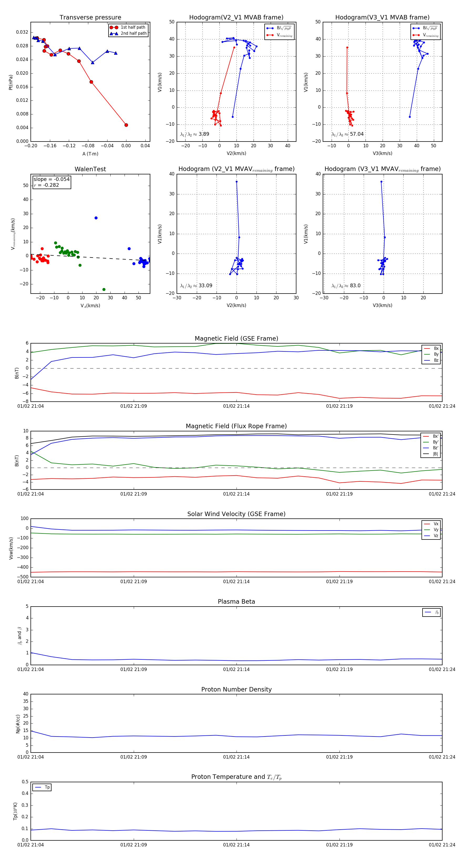The height and width of the screenshot is (868, 473).
Task: Select the eigenvalue ratio annotation reading 3.89
Action: 194,134
